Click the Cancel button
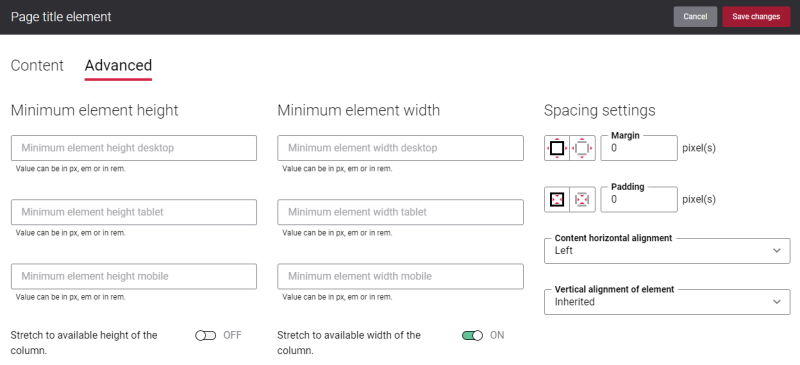 point(695,16)
